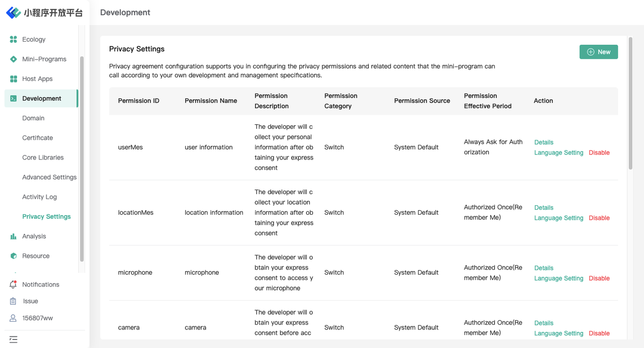
Task: Disable the locationMes permission
Action: [599, 218]
